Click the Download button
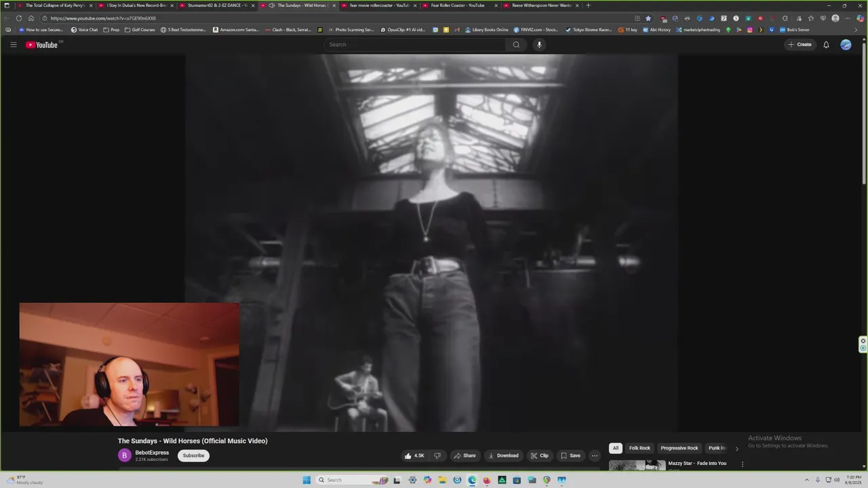 [x=503, y=455]
